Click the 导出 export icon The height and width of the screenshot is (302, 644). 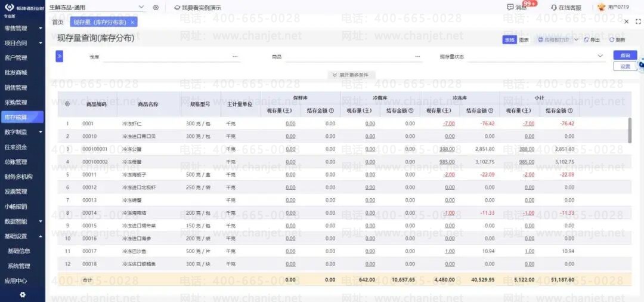tap(586, 40)
